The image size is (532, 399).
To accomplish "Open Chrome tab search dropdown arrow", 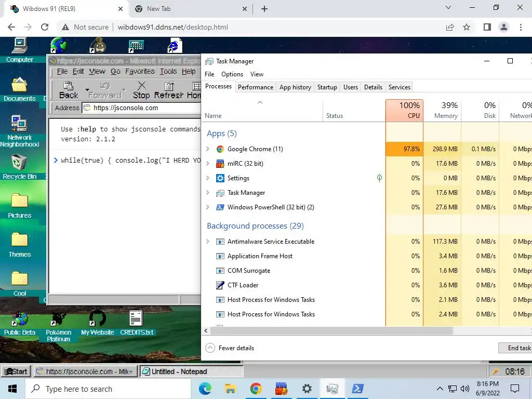I will [x=448, y=7].
